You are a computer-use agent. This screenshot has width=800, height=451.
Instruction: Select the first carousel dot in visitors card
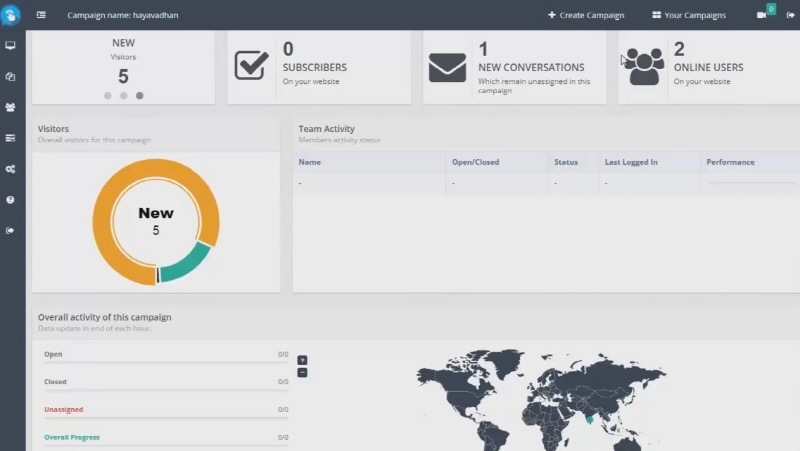tap(108, 95)
